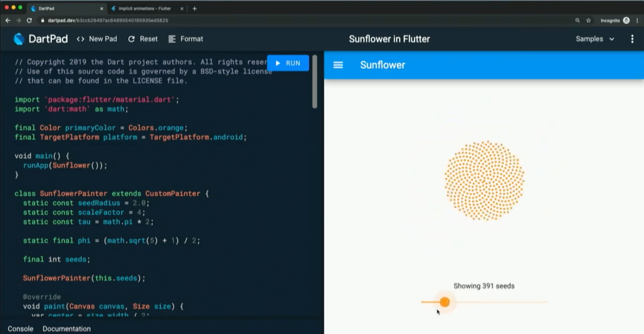644x334 pixels.
Task: Reload the browser page
Action: 29,21
